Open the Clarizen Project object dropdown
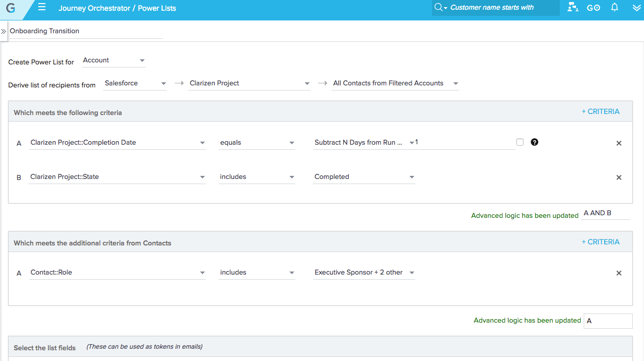Image resolution: width=644 pixels, height=361 pixels. tap(249, 83)
